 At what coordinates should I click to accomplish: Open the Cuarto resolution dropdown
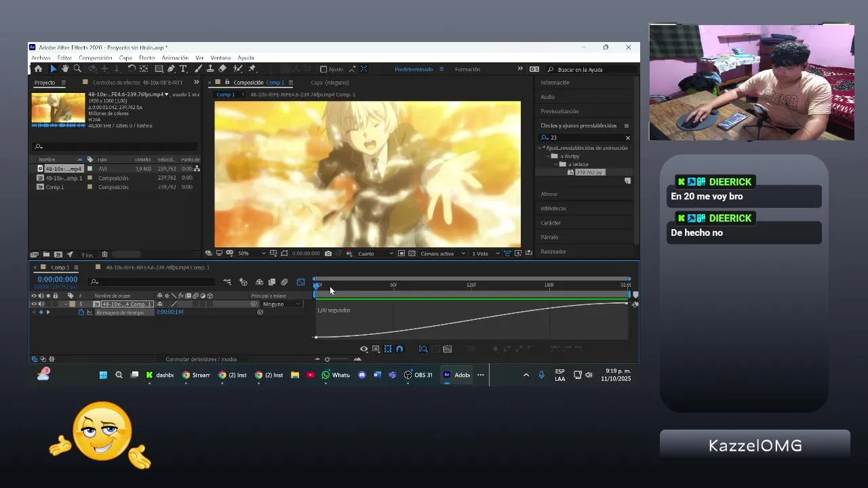[375, 253]
